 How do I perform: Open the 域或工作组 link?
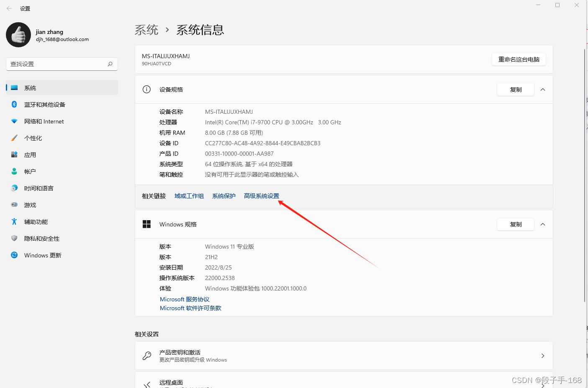189,196
